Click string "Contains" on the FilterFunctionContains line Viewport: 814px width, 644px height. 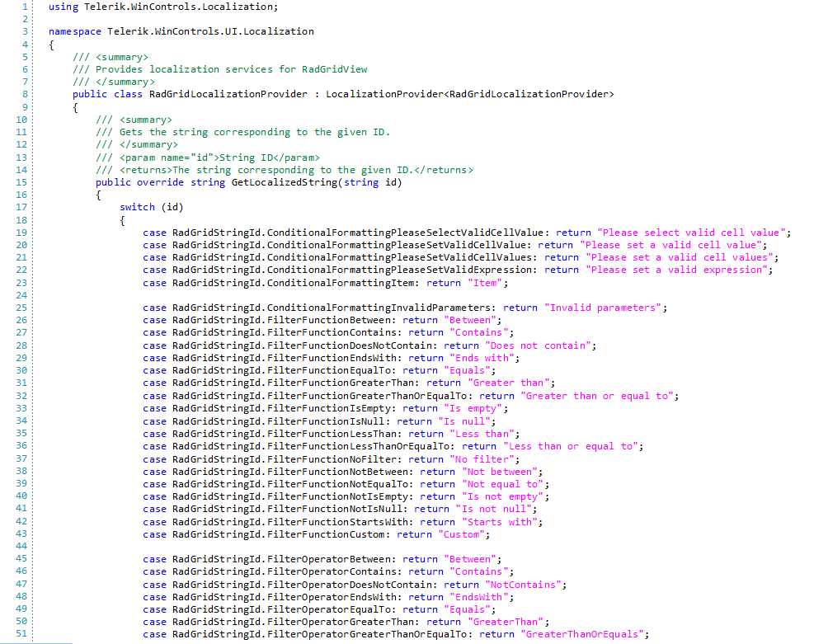478,332
